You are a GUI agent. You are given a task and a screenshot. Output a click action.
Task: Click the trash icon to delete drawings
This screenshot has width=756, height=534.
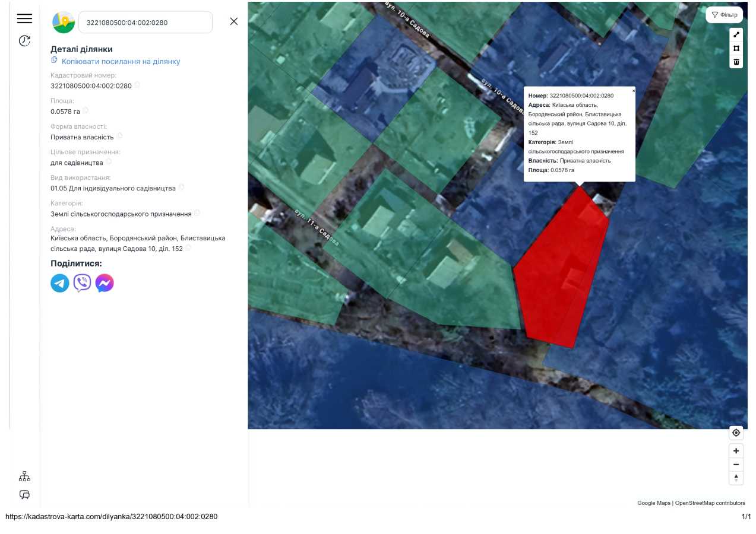click(x=736, y=62)
